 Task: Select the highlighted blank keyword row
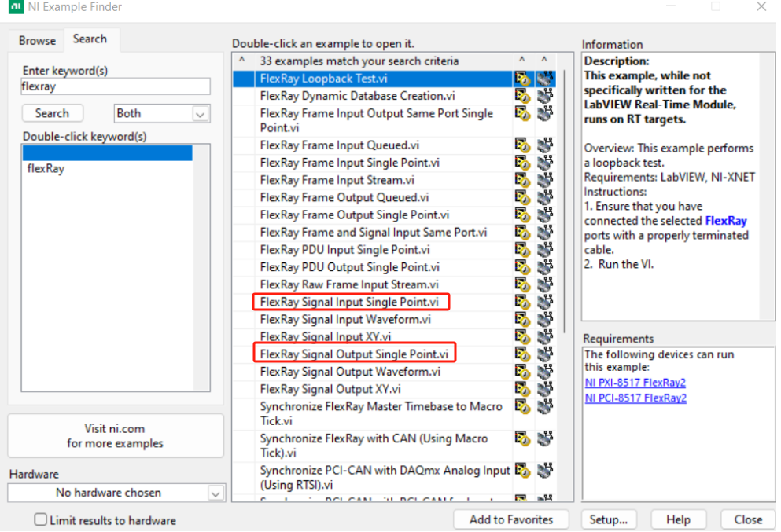[107, 152]
